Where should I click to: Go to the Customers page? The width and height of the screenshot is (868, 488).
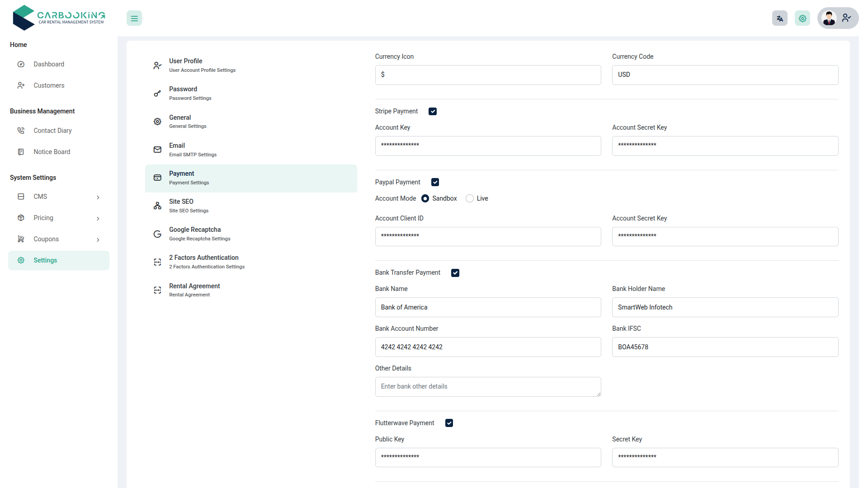tap(49, 85)
